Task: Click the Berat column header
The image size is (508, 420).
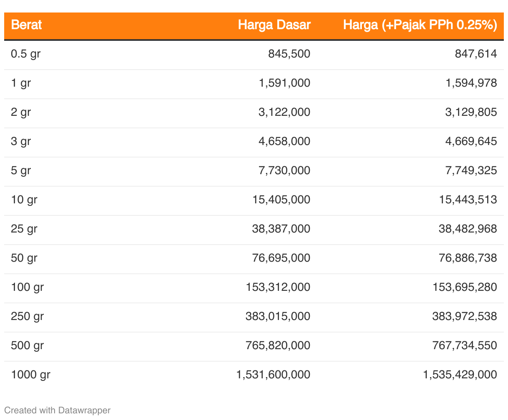Action: [x=26, y=25]
